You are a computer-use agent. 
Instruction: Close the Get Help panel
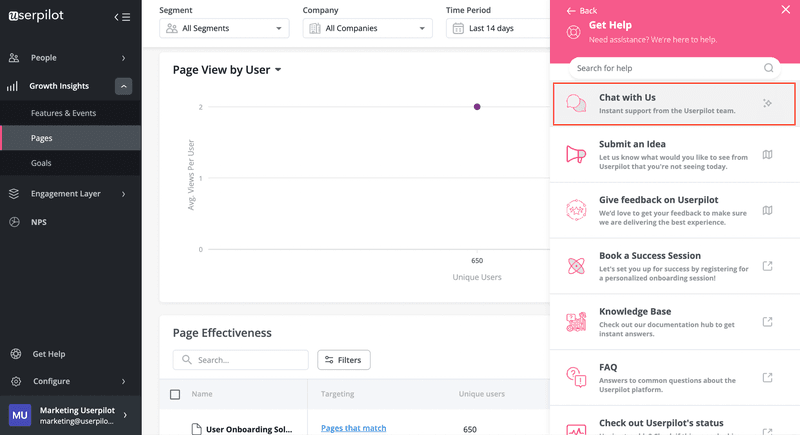786,10
